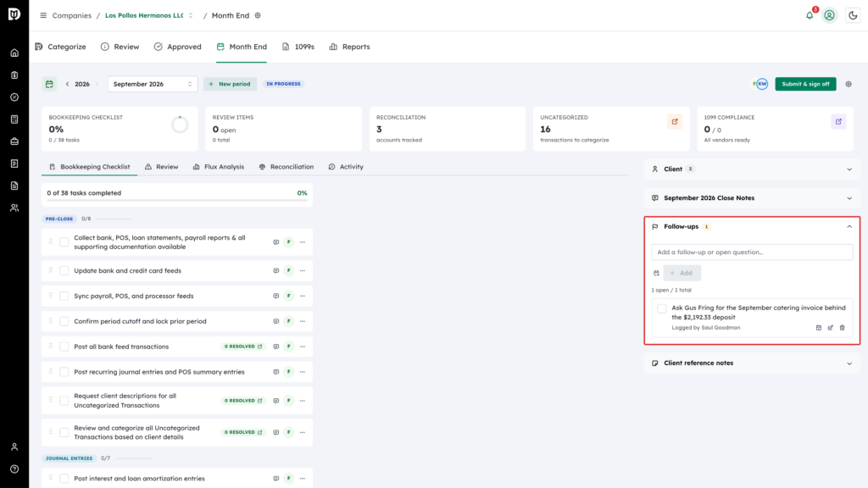This screenshot has height=488, width=868.
Task: Check Update bank and credit card feeds
Action: pyautogui.click(x=64, y=271)
